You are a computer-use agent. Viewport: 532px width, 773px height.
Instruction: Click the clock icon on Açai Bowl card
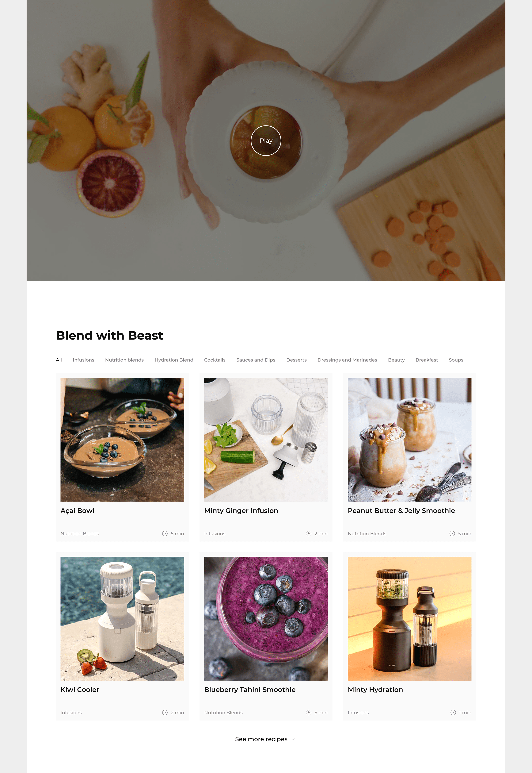pyautogui.click(x=165, y=533)
